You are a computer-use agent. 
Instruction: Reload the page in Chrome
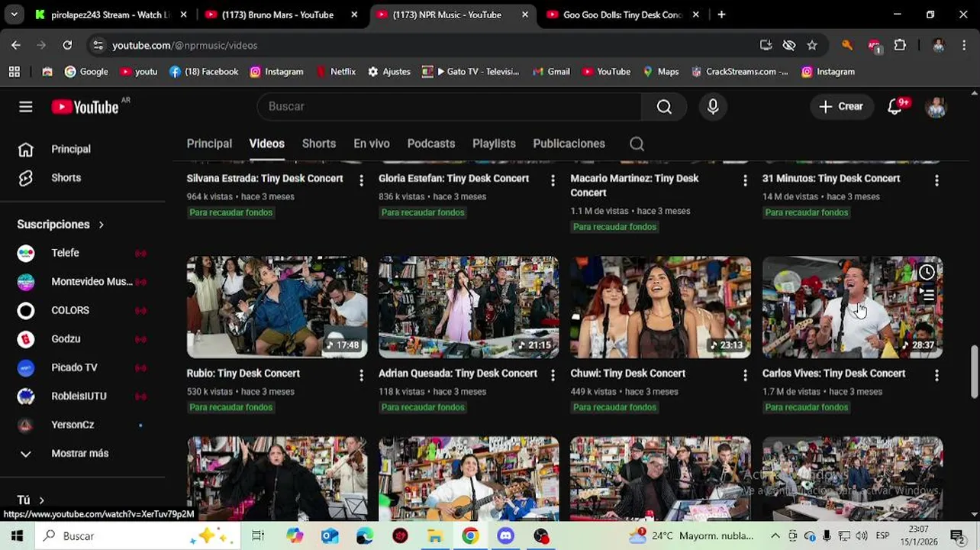click(x=67, y=45)
